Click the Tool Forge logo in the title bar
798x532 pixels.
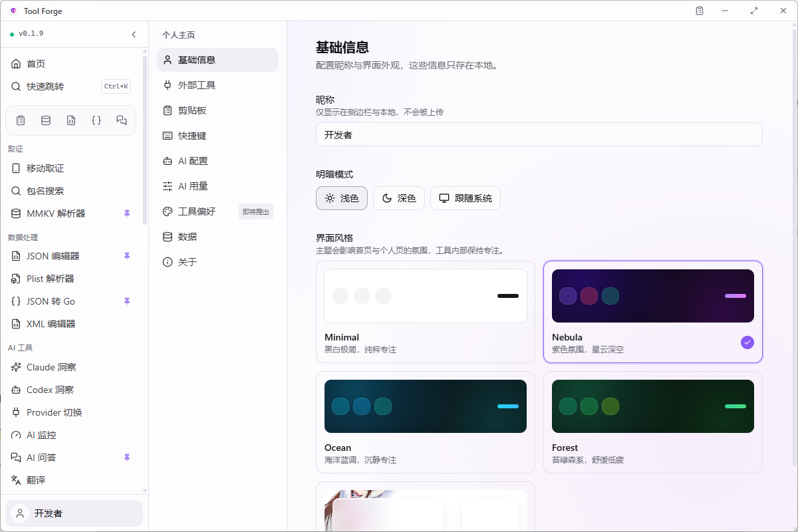point(13,11)
